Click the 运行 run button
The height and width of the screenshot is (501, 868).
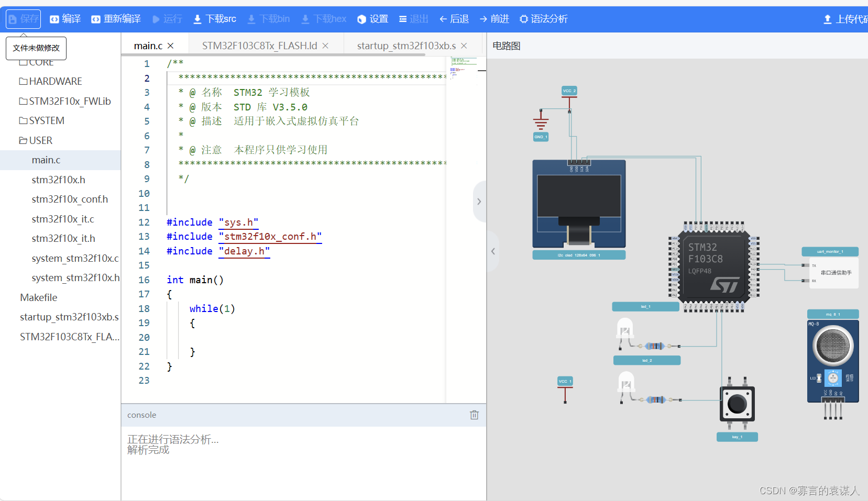pyautogui.click(x=167, y=19)
